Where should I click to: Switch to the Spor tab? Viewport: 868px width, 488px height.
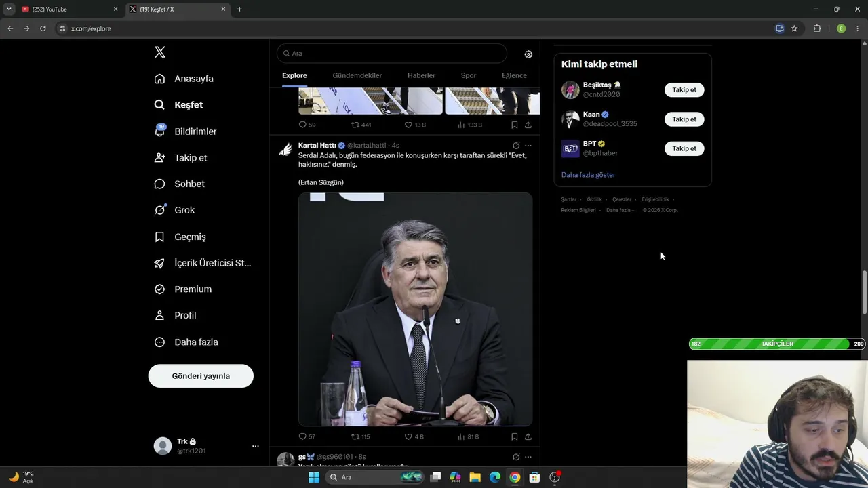point(469,75)
